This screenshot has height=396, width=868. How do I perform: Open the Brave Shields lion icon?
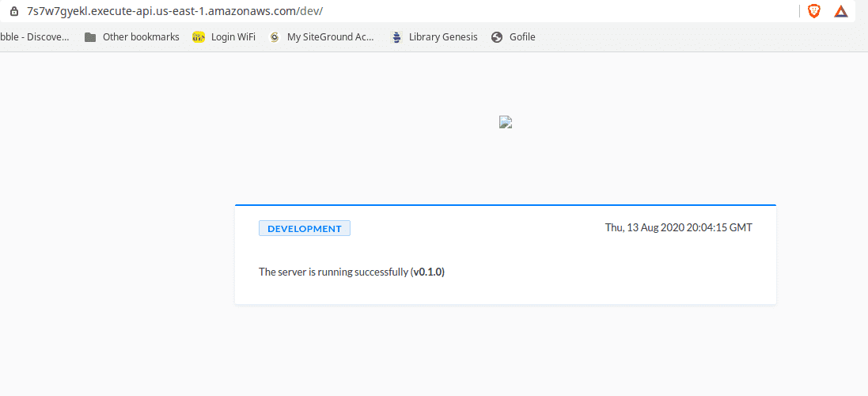tap(813, 12)
